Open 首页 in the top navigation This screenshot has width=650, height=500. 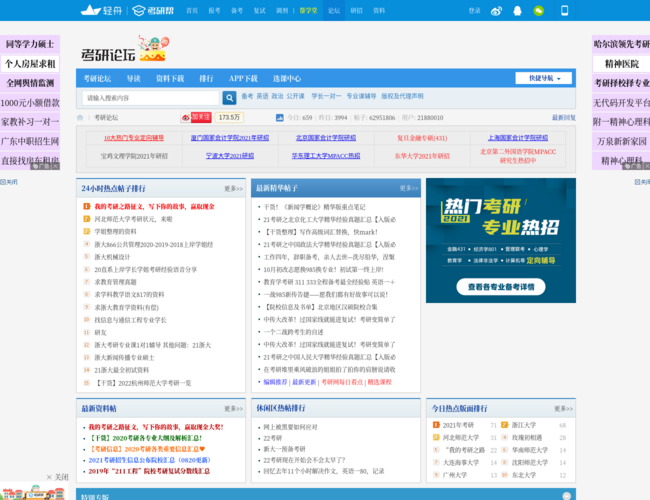pos(192,11)
